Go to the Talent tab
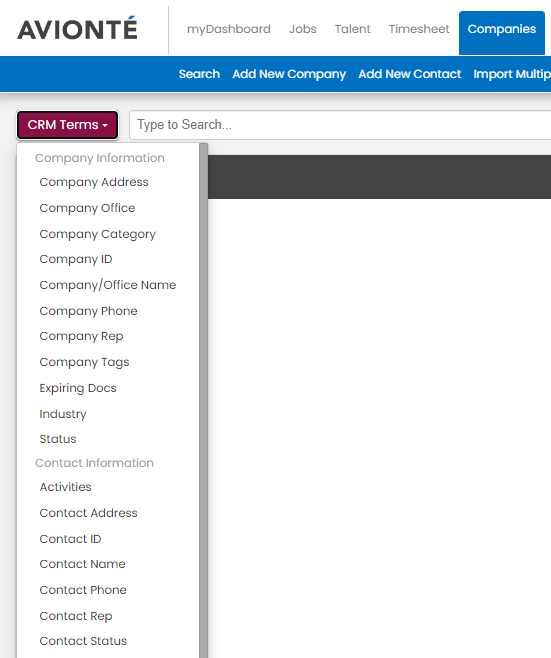The width and height of the screenshot is (551, 658). [353, 29]
